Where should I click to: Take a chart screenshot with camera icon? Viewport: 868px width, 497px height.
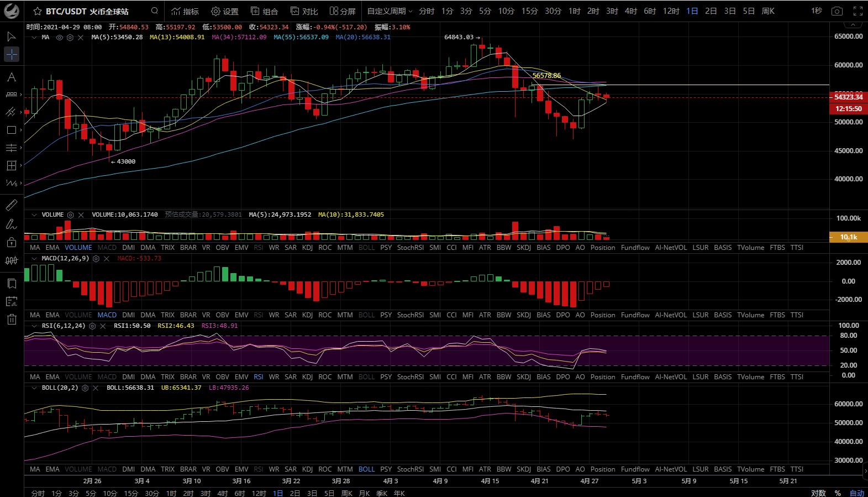coord(837,11)
